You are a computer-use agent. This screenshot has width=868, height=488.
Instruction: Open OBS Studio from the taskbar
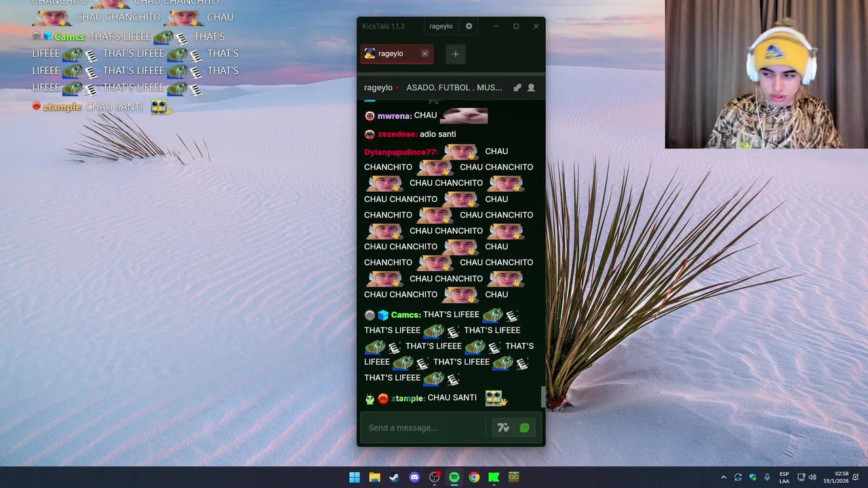point(434,477)
